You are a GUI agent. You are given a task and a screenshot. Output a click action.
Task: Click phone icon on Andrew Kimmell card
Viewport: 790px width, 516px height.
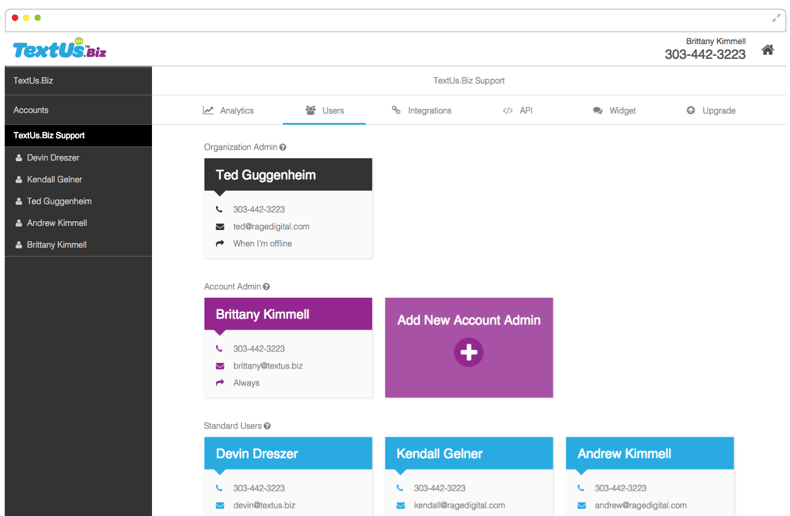(581, 488)
